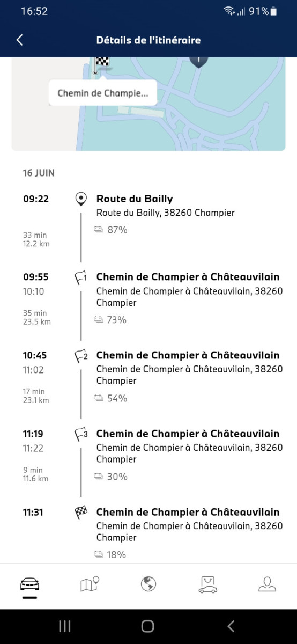The height and width of the screenshot is (644, 297).
Task: Go back using the header arrow
Action: pyautogui.click(x=20, y=40)
